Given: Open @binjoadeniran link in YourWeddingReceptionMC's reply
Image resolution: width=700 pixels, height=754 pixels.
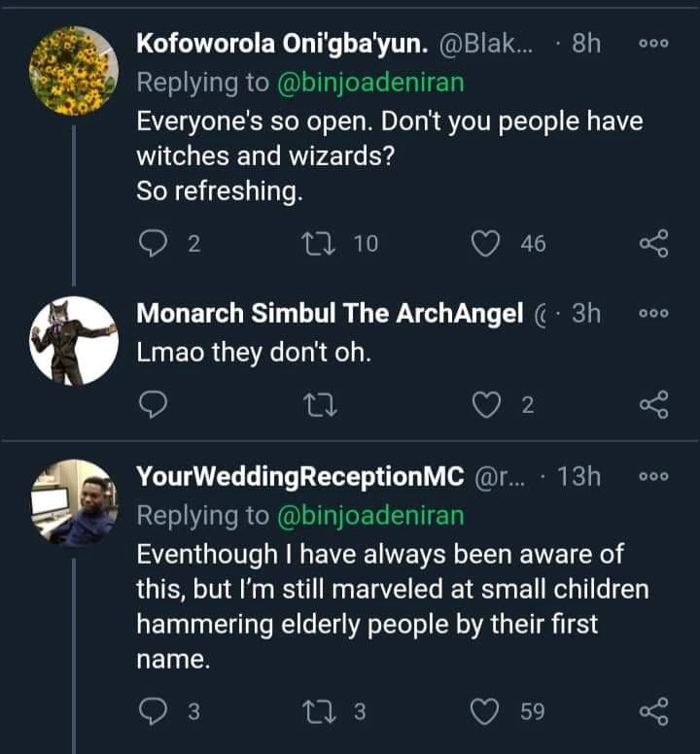Looking at the screenshot, I should [371, 515].
